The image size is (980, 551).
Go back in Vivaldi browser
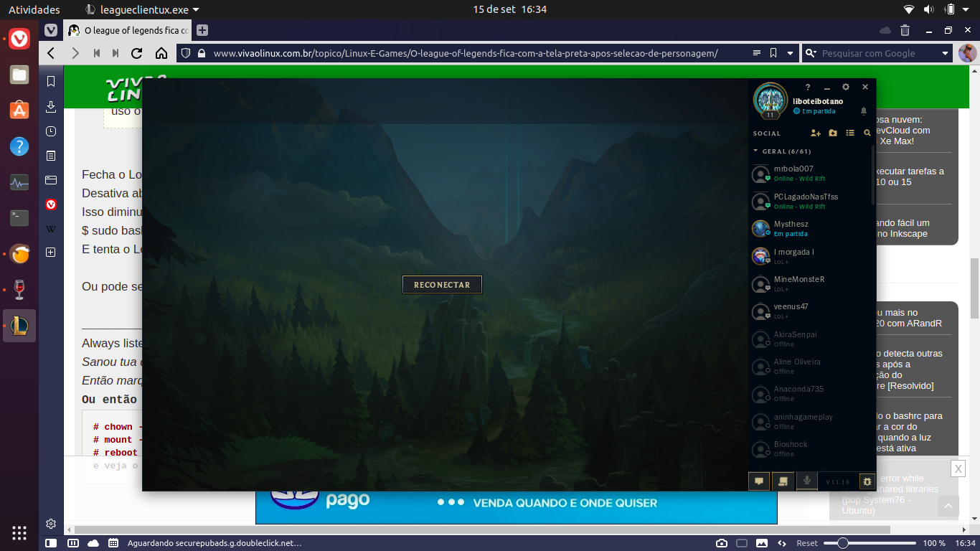pyautogui.click(x=51, y=53)
